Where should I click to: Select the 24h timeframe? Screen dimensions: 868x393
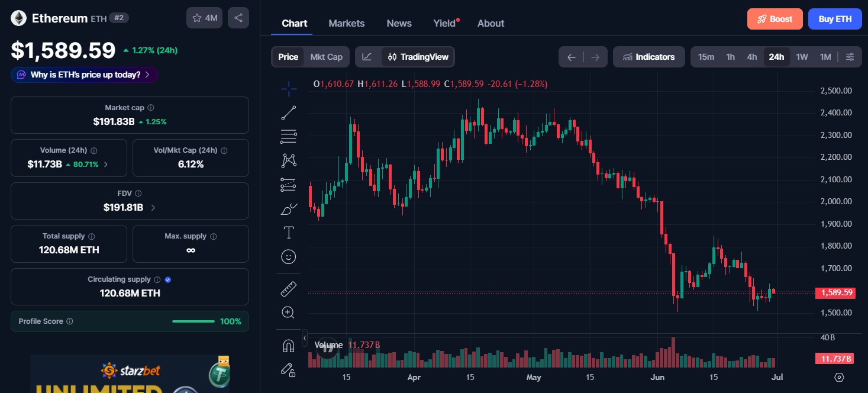776,57
